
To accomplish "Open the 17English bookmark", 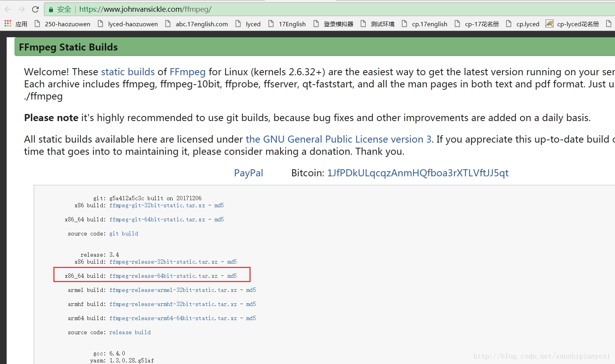I will point(287,24).
